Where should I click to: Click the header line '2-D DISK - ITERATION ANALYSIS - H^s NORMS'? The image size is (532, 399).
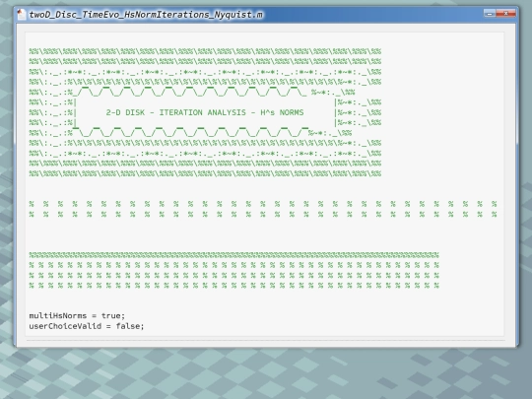point(205,112)
